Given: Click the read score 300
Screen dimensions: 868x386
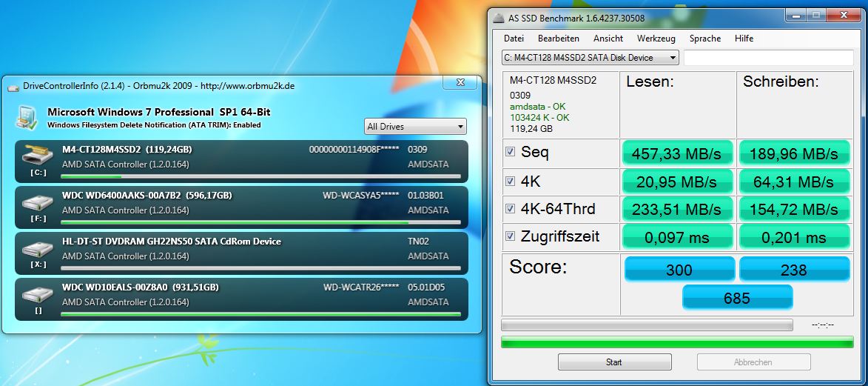Looking at the screenshot, I should click(679, 270).
